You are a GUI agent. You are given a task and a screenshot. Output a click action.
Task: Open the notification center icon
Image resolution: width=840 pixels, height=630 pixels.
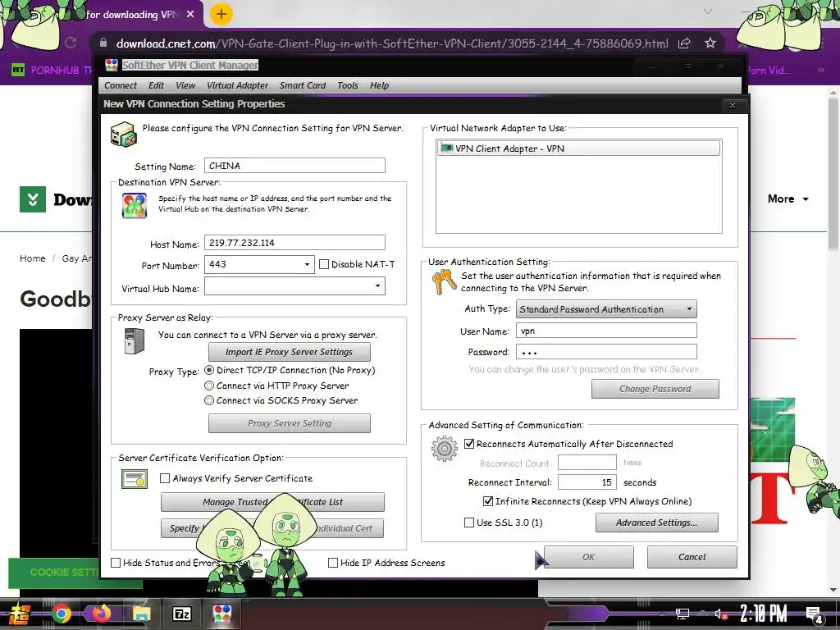coord(814,614)
